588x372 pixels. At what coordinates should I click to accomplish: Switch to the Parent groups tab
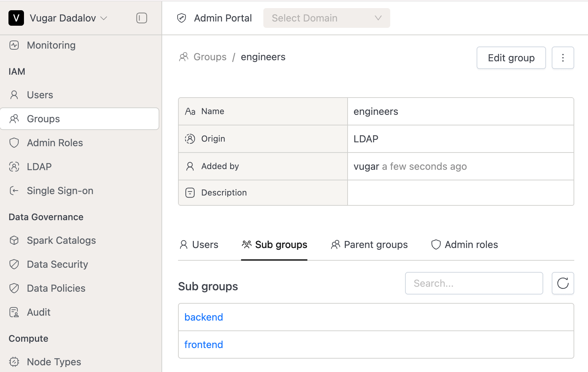(369, 244)
